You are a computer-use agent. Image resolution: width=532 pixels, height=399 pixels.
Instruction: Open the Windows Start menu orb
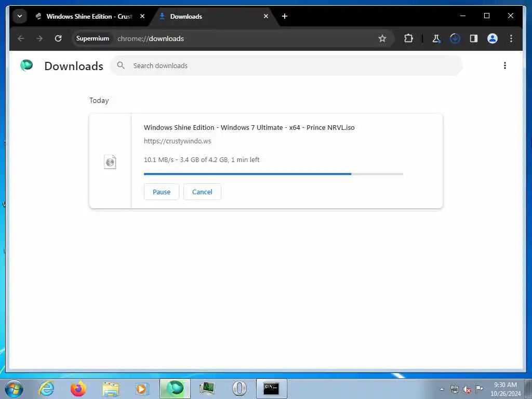[x=14, y=389]
